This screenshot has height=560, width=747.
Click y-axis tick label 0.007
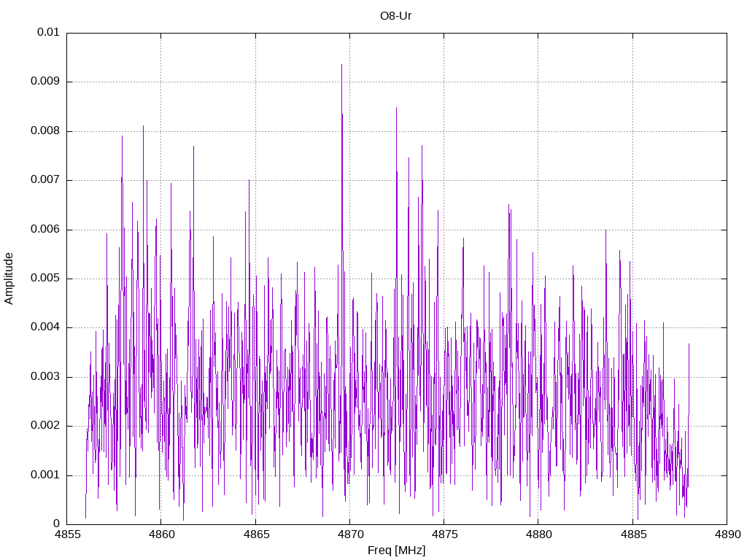pyautogui.click(x=45, y=180)
